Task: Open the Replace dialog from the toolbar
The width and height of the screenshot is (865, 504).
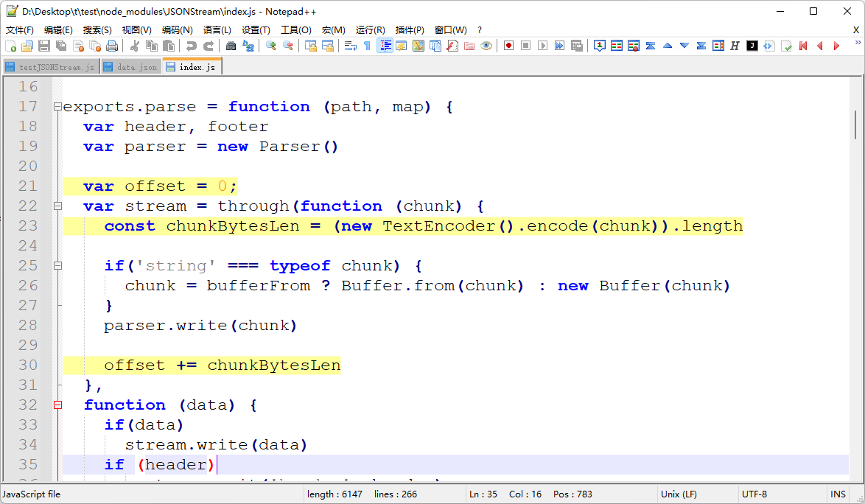Action: click(x=248, y=46)
